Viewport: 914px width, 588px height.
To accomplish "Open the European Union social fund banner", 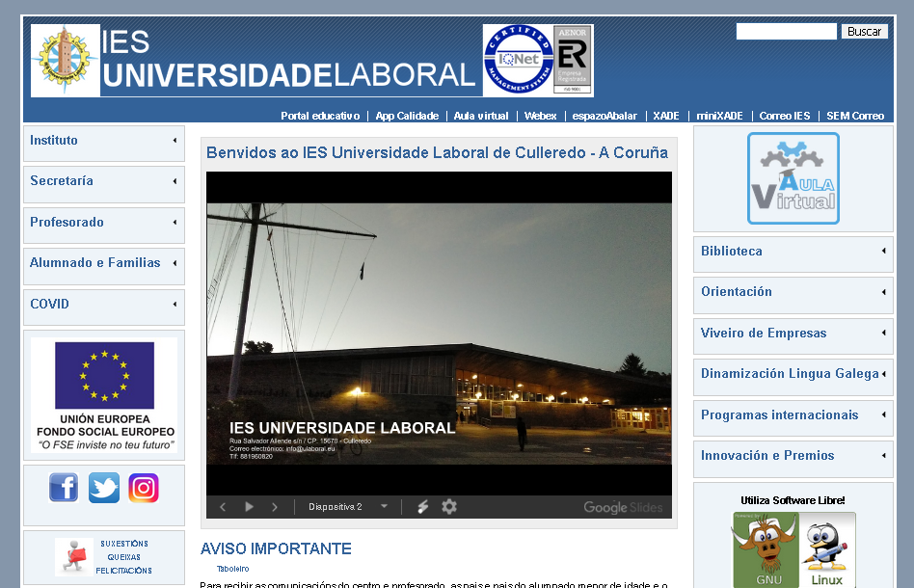I will 104,395.
